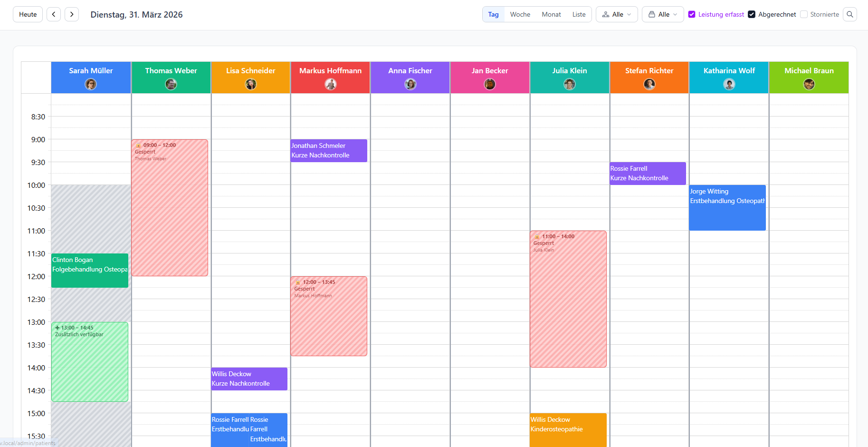
Task: Click Michael Braun's avatar photo
Action: click(809, 84)
